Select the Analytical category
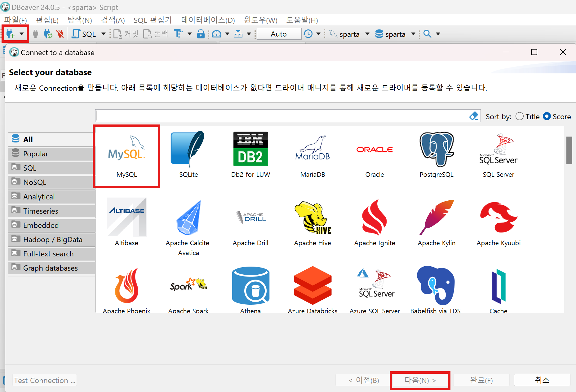The image size is (576, 392). (x=51, y=197)
